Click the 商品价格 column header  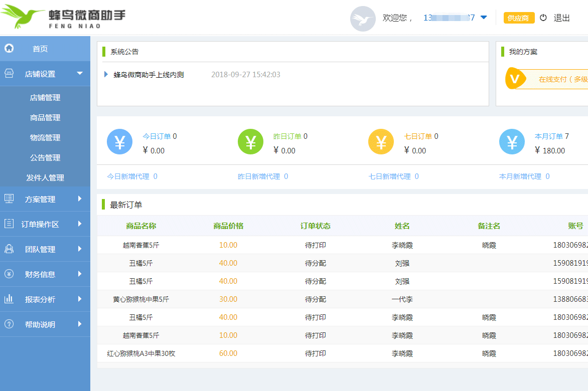pos(228,226)
